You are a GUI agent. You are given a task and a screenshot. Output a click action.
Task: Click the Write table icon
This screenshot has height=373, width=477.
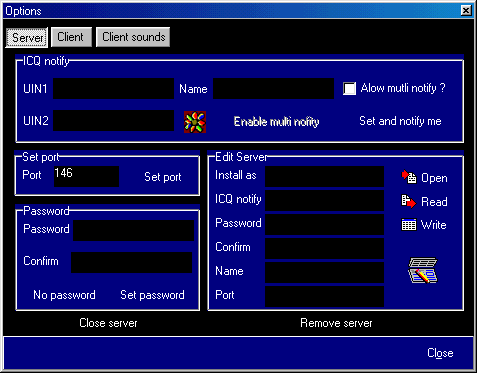tap(409, 225)
